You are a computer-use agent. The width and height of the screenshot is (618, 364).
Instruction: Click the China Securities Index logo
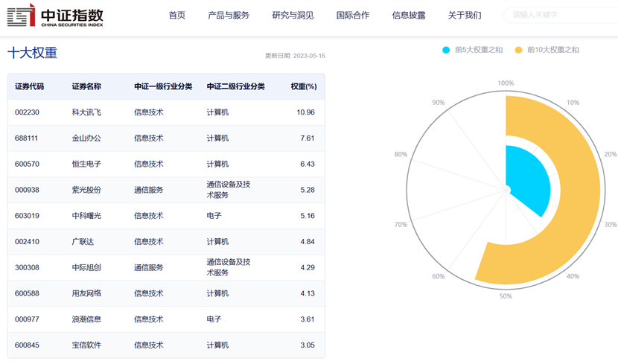pyautogui.click(x=55, y=16)
